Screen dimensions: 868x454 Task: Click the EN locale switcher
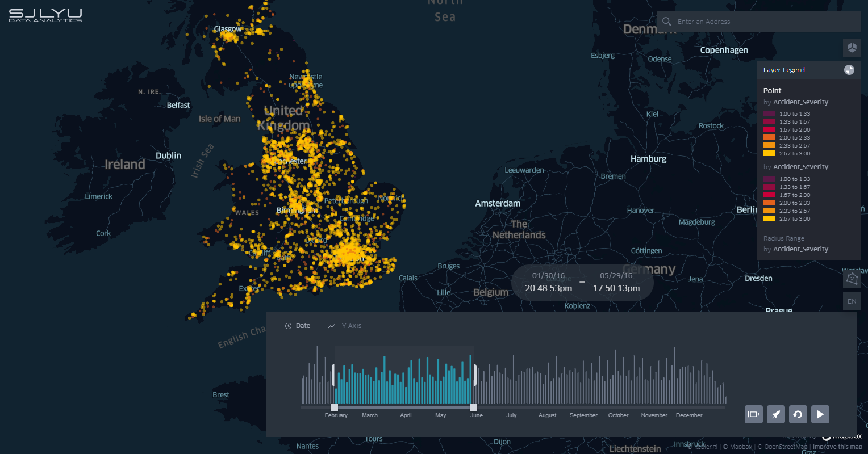coord(852,301)
